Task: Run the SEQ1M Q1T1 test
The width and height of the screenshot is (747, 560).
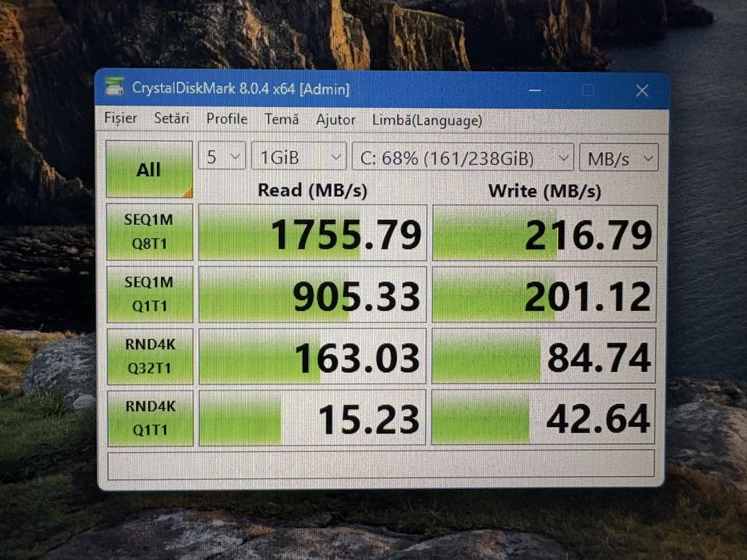Action: 150,294
